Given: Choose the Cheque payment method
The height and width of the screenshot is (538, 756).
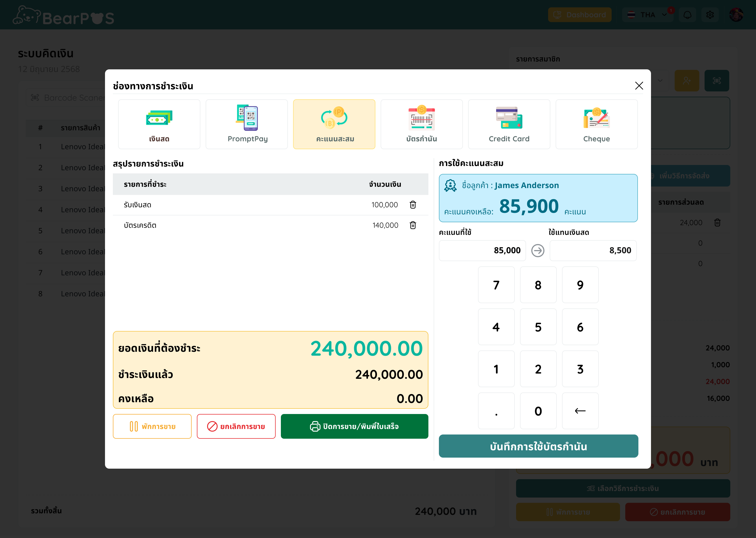Looking at the screenshot, I should pyautogui.click(x=596, y=124).
